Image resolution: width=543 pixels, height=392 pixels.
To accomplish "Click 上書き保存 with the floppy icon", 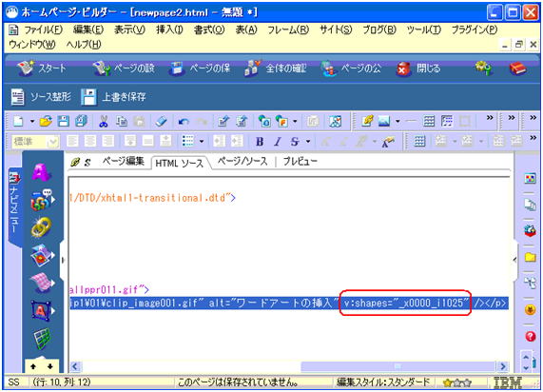I will 113,97.
